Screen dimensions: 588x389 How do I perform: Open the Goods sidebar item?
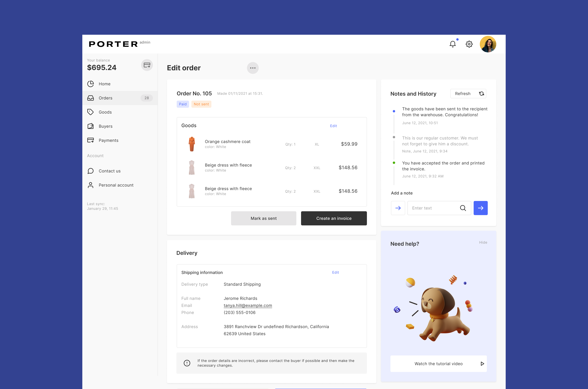point(105,112)
